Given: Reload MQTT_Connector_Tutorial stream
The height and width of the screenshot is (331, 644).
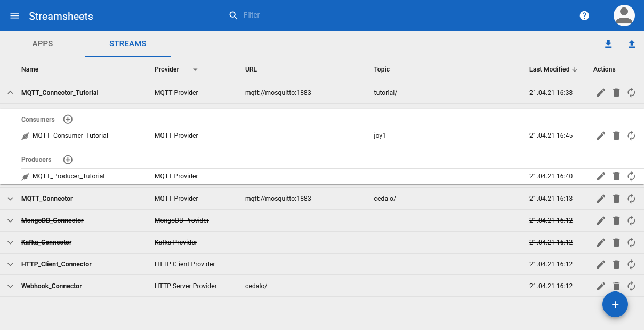Looking at the screenshot, I should tap(631, 93).
